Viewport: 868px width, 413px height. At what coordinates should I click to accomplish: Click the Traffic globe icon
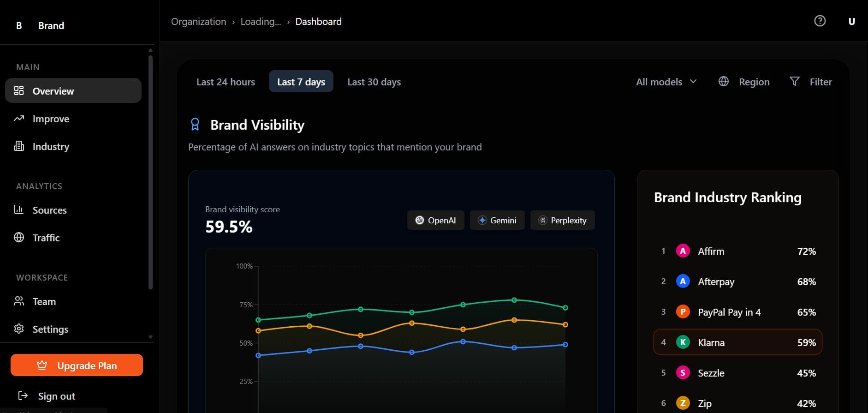(19, 237)
